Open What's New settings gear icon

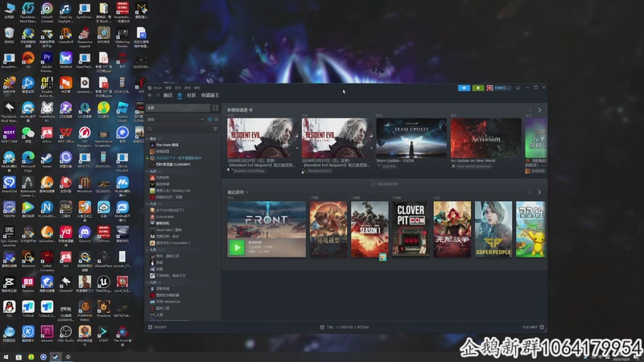pos(251,110)
